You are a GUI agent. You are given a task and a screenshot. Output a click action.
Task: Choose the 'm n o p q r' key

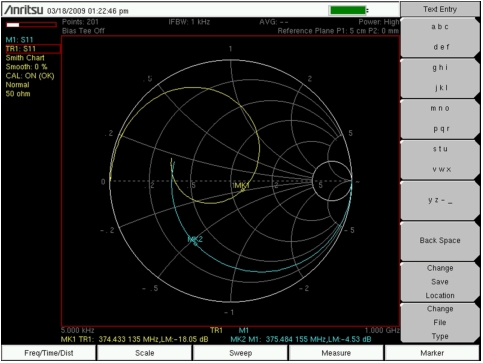(x=440, y=119)
